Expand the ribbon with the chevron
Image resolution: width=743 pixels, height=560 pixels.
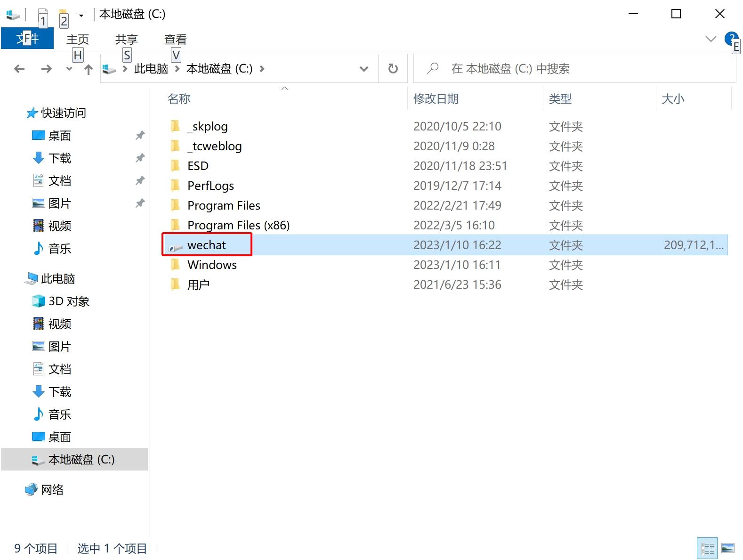click(711, 39)
